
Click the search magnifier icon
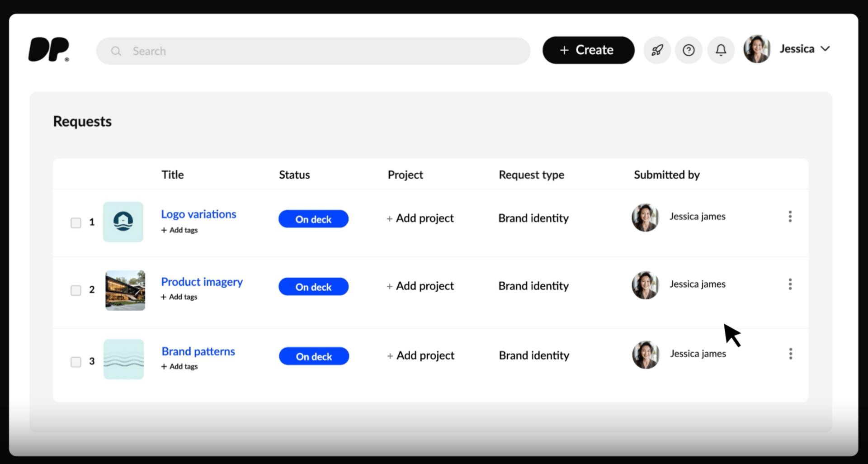click(116, 51)
